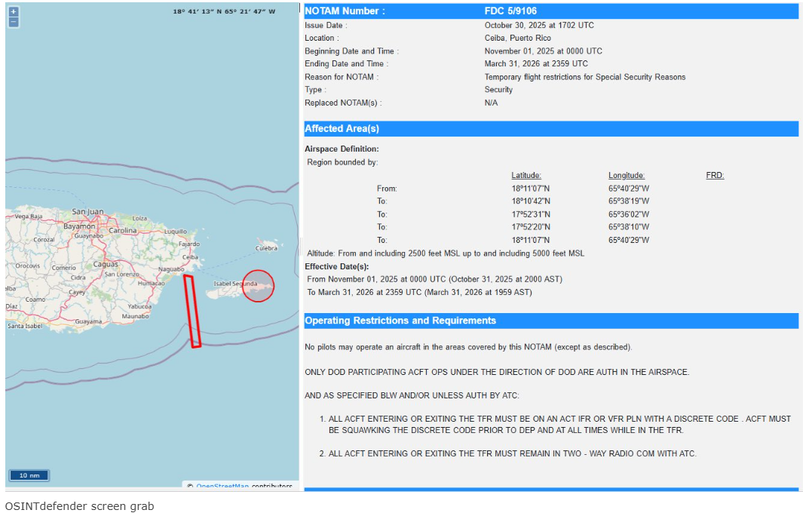Click the underlined Longitude column header
Image resolution: width=812 pixels, height=513 pixels.
pyautogui.click(x=627, y=176)
